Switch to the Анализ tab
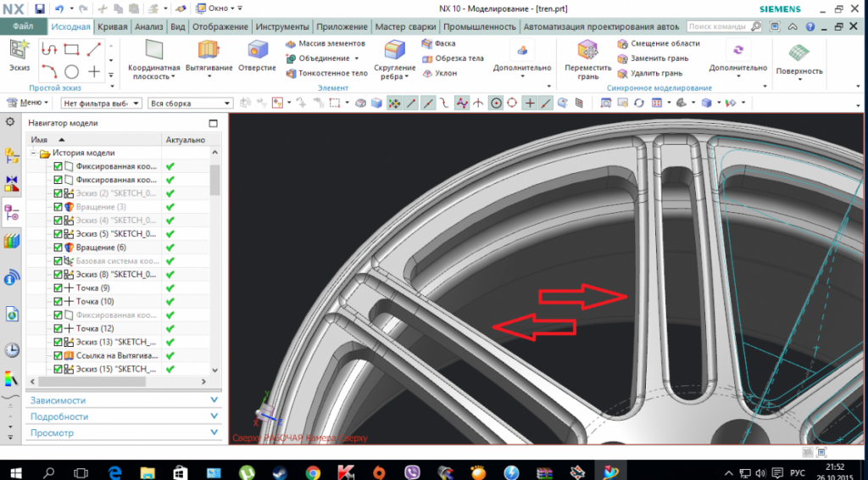The image size is (868, 480). click(149, 26)
